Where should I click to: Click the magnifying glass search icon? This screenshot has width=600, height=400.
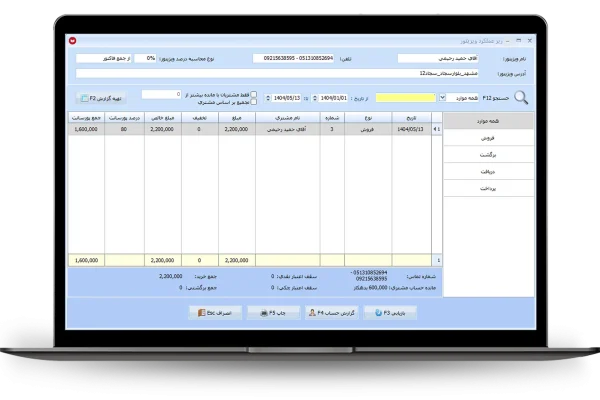click(x=521, y=98)
